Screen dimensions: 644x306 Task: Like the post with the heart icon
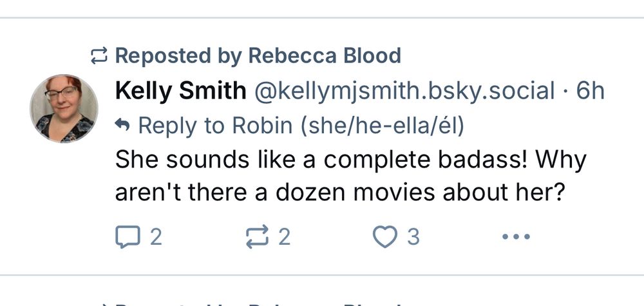pos(385,238)
